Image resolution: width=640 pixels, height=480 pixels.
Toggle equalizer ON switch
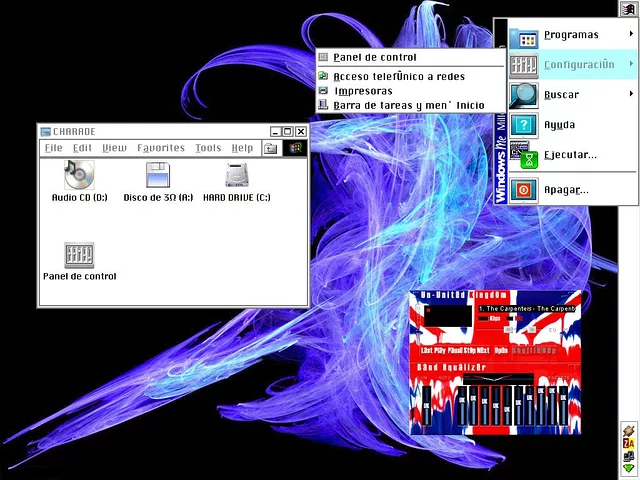(x=424, y=378)
